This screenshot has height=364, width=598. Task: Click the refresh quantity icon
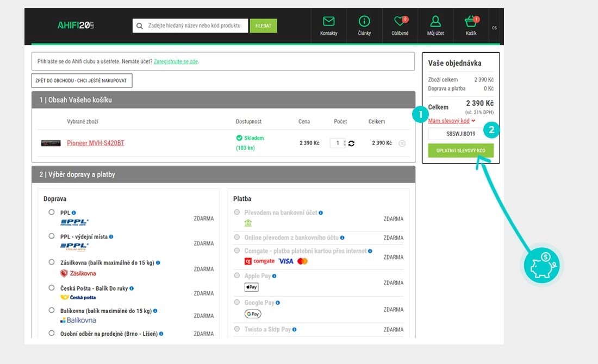(x=351, y=143)
